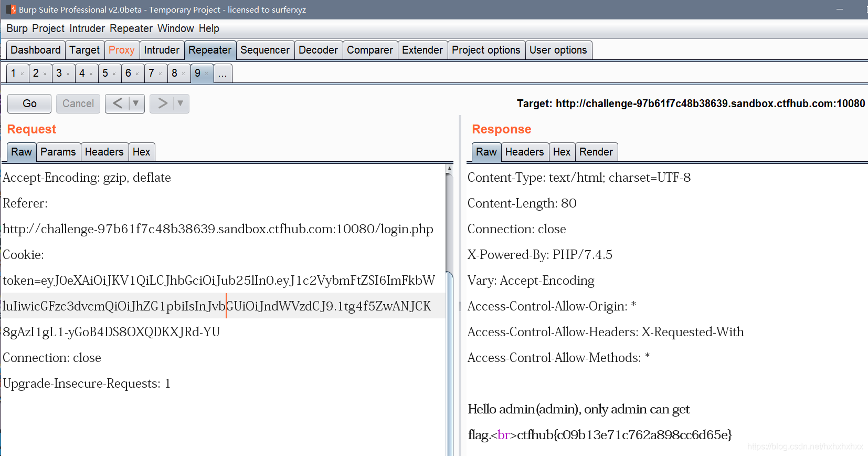Screen dimensions: 868x456
Task: Click the Target URL label
Action: [x=691, y=103]
